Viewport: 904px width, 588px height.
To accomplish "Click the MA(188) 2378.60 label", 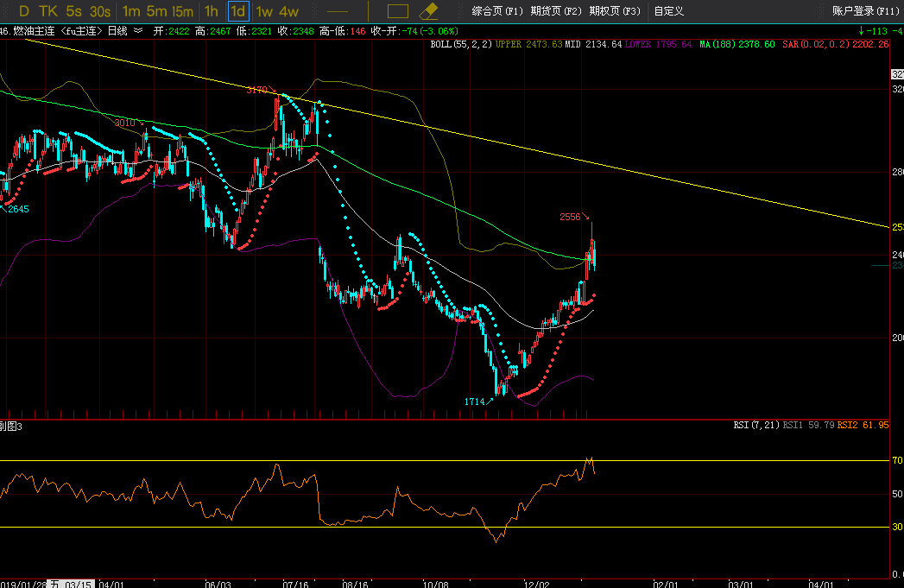I will (736, 44).
